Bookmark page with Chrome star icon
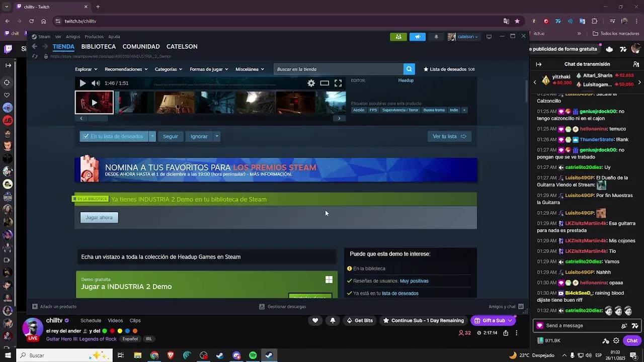The image size is (644, 362). point(517,21)
